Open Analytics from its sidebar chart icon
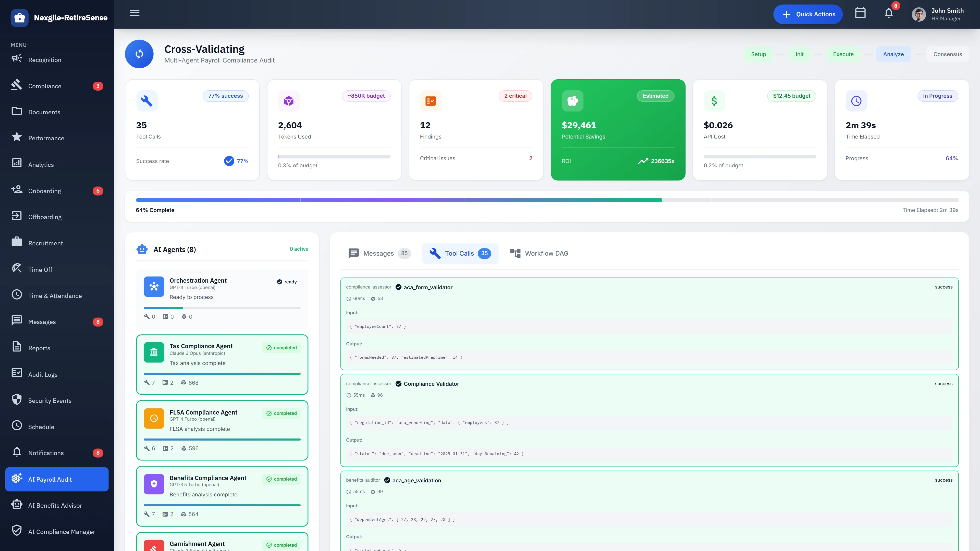The height and width of the screenshot is (551, 980). click(16, 164)
